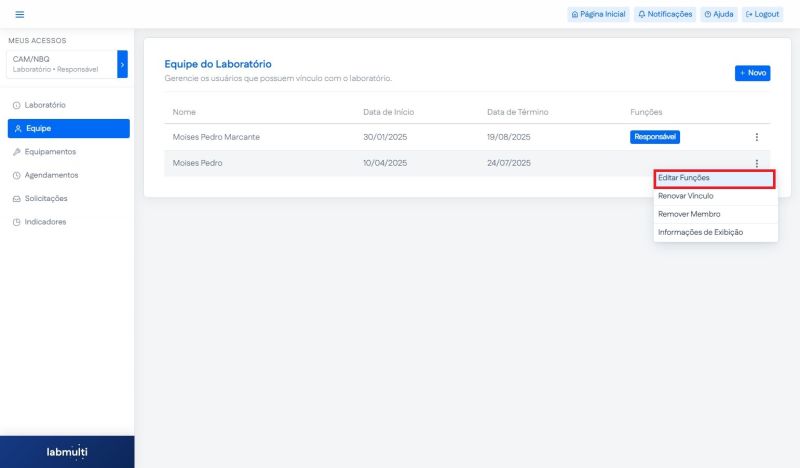Click the hamburger menu icon
The image size is (800, 468).
pos(20,14)
